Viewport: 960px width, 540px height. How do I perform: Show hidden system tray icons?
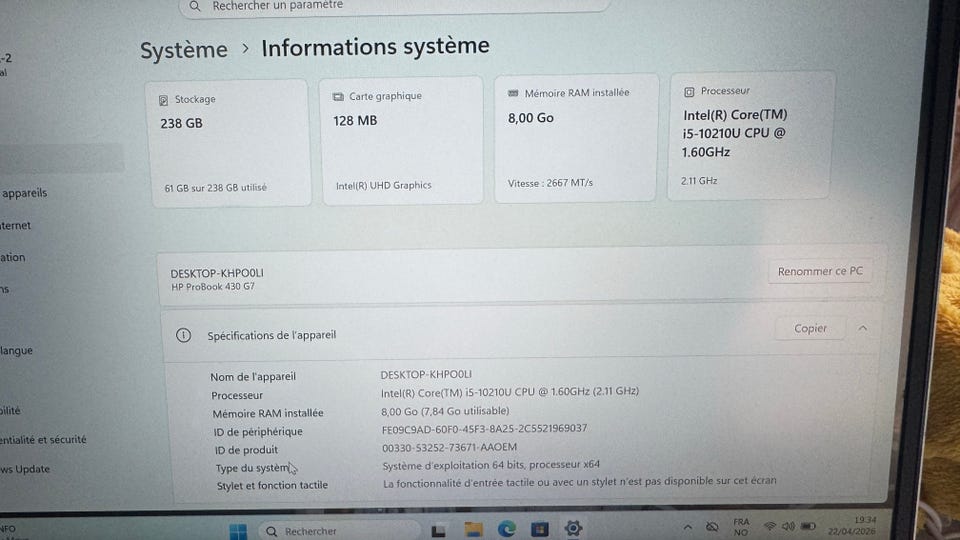click(x=688, y=527)
